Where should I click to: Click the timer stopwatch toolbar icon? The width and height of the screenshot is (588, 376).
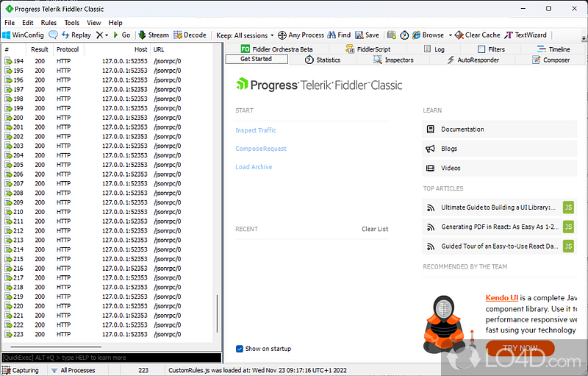click(404, 35)
